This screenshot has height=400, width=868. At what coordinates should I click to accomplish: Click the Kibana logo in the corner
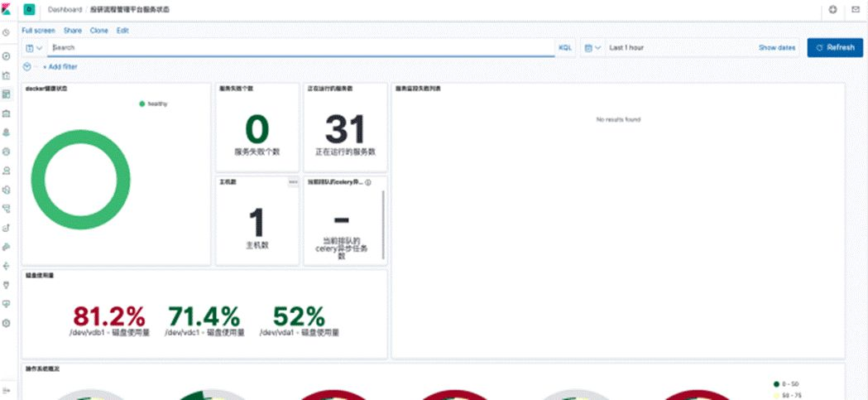7,10
